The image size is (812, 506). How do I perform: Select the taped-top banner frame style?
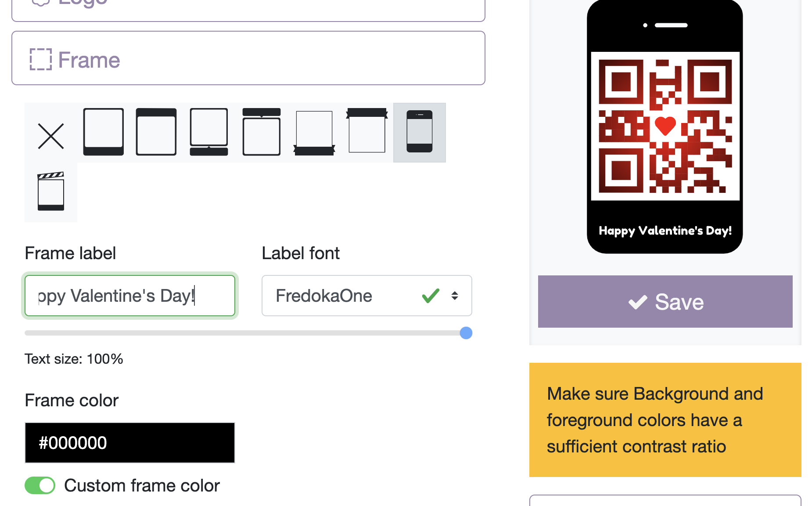tap(366, 132)
